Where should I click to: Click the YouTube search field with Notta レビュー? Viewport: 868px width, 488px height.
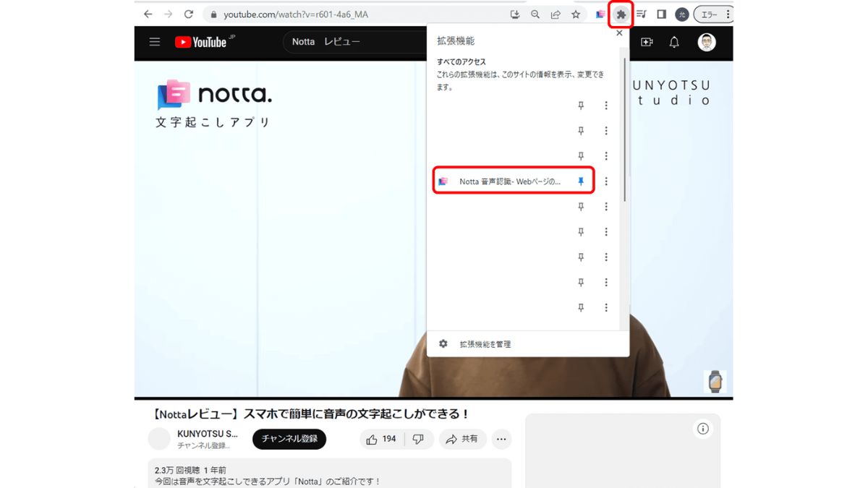[x=354, y=42]
